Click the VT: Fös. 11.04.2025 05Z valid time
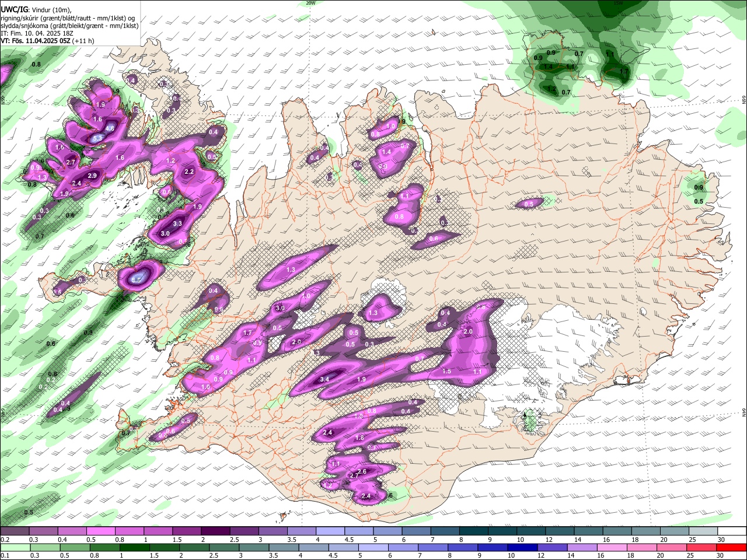This screenshot has height=560, width=747. pos(36,41)
